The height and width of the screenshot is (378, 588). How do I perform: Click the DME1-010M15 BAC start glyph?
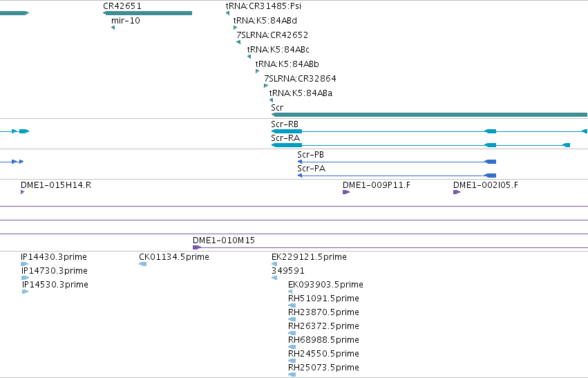[197, 247]
